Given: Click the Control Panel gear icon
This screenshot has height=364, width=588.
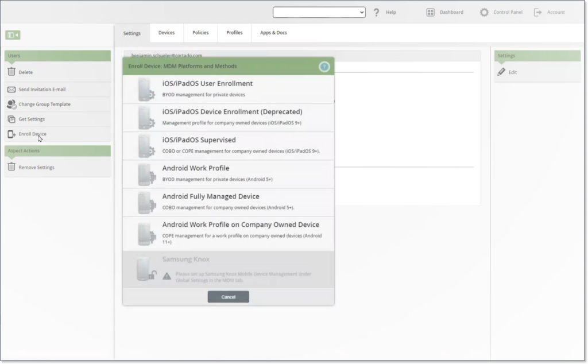Looking at the screenshot, I should [484, 13].
